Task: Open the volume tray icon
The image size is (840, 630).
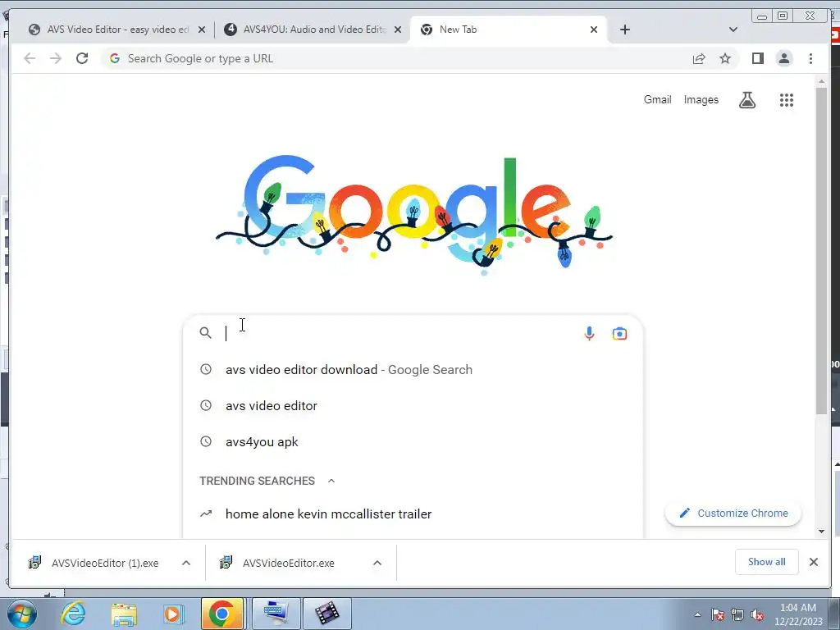Action: [x=757, y=615]
